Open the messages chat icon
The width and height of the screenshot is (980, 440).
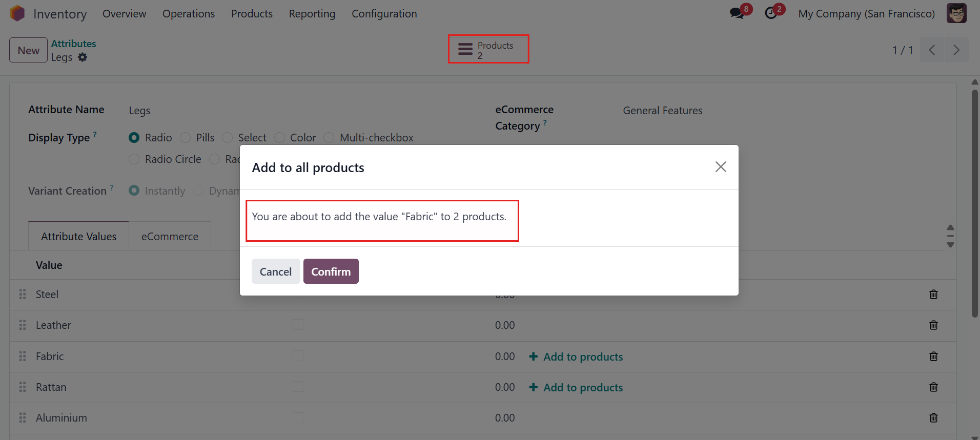click(x=737, y=13)
